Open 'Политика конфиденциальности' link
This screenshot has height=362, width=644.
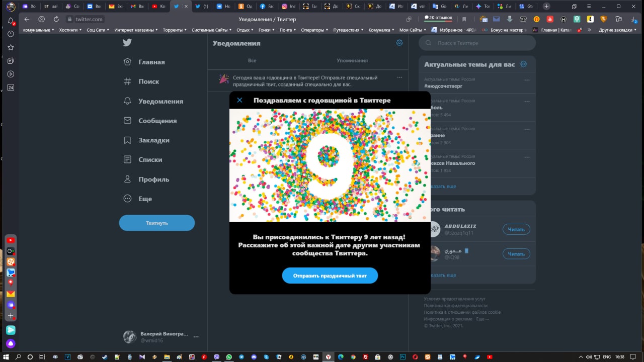(x=456, y=306)
